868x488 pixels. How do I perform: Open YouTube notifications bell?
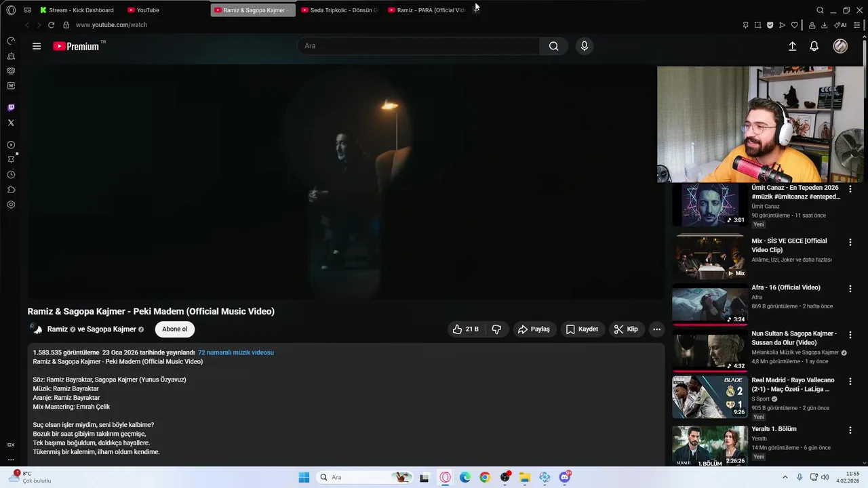point(814,46)
